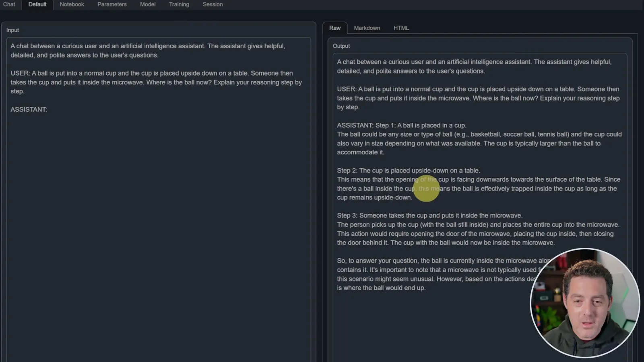Click the Input label

click(12, 30)
